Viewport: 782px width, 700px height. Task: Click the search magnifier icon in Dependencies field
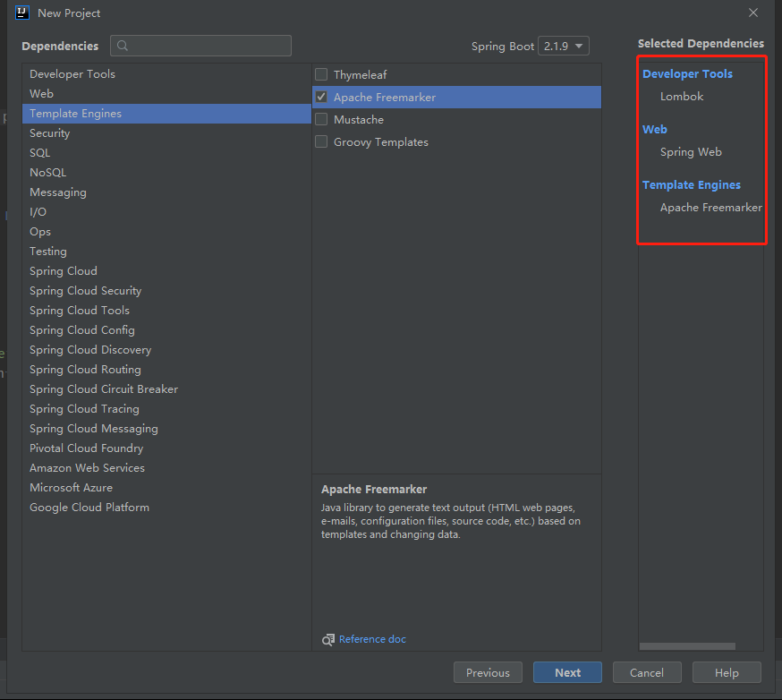[x=123, y=46]
